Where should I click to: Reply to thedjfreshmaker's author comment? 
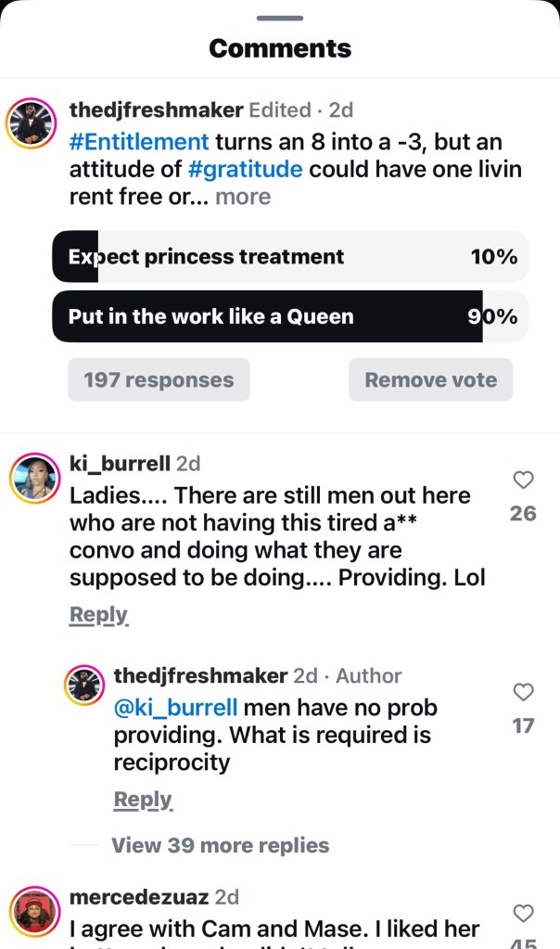click(143, 799)
